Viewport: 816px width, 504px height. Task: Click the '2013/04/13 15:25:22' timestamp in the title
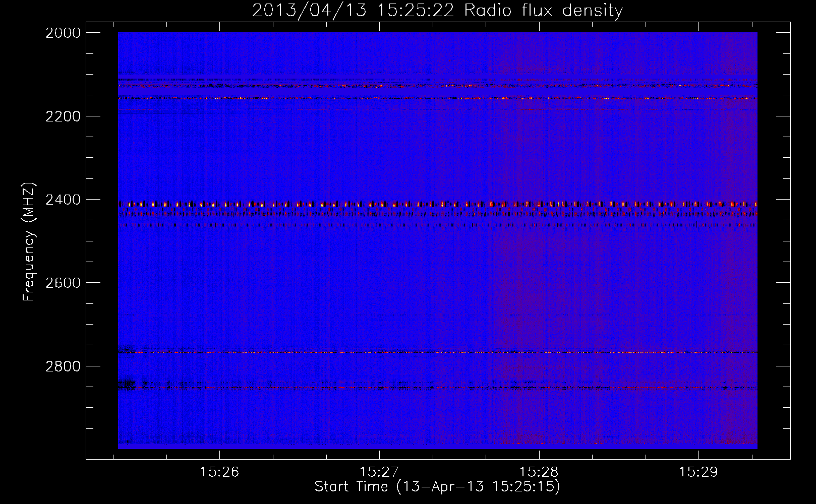[353, 10]
